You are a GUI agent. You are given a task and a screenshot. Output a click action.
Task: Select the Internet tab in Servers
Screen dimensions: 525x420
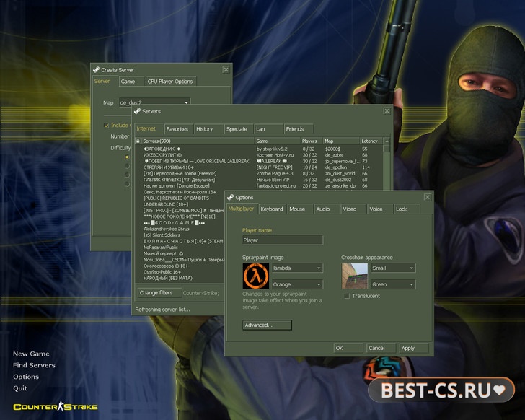(x=149, y=128)
